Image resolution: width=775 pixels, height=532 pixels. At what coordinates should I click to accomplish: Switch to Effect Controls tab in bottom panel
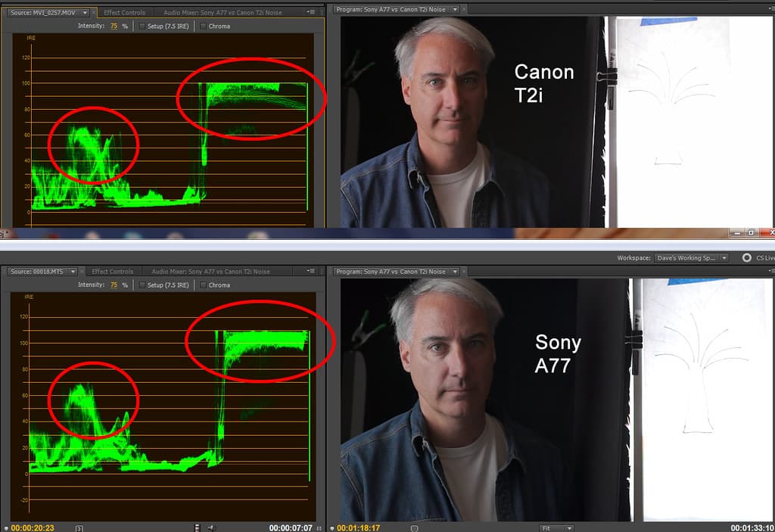pos(113,272)
